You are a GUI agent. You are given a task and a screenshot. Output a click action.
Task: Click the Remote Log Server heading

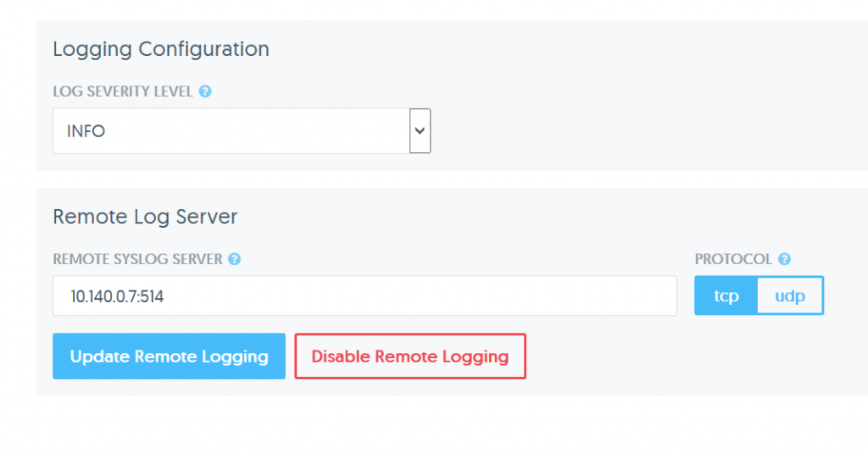click(x=145, y=217)
